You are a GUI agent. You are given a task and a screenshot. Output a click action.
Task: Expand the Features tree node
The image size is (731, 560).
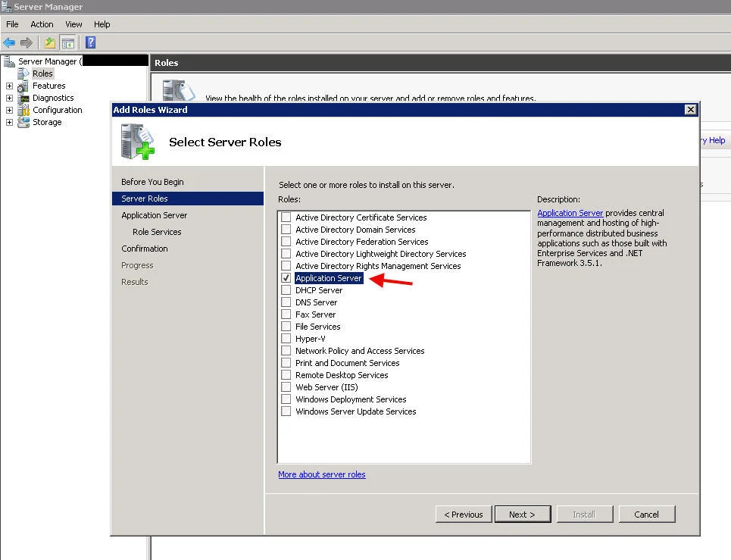tap(9, 86)
